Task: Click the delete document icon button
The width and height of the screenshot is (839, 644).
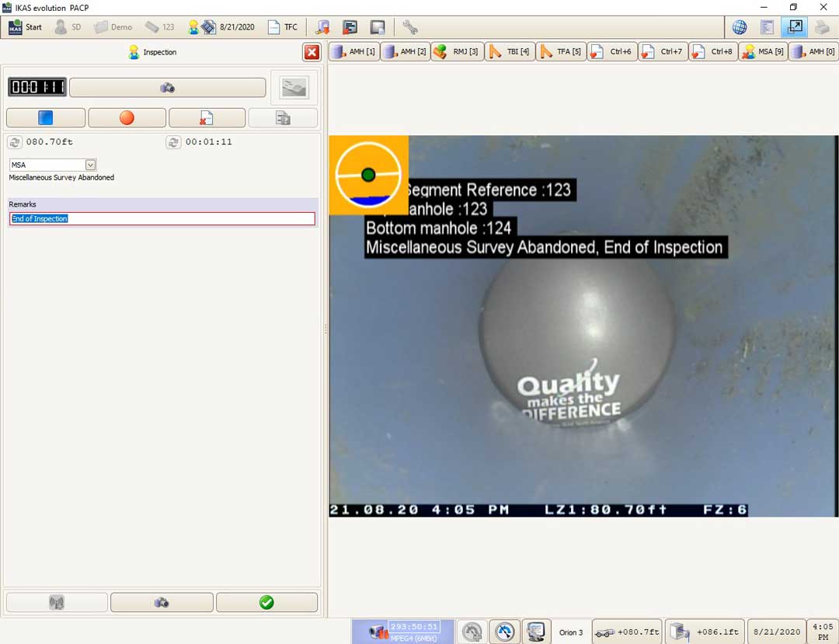Action: pos(207,118)
